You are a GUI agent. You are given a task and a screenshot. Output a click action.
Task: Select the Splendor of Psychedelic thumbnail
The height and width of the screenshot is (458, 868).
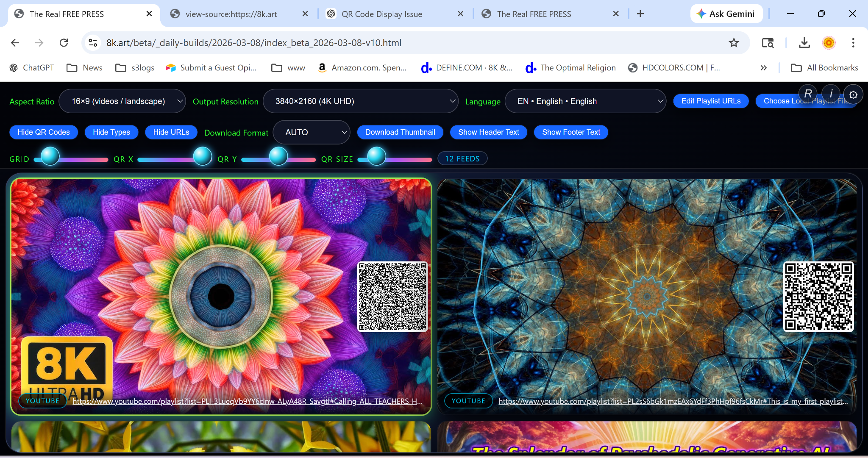[x=647, y=437]
